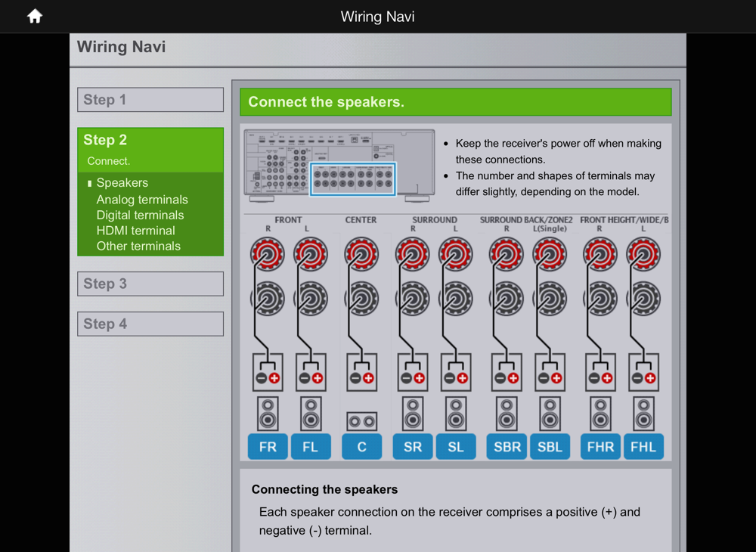Click the 'number and shapes of terminals' note

(555, 184)
